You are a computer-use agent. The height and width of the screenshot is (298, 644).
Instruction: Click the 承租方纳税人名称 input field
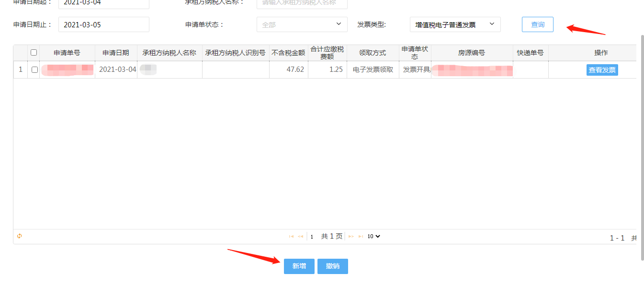coord(302,4)
